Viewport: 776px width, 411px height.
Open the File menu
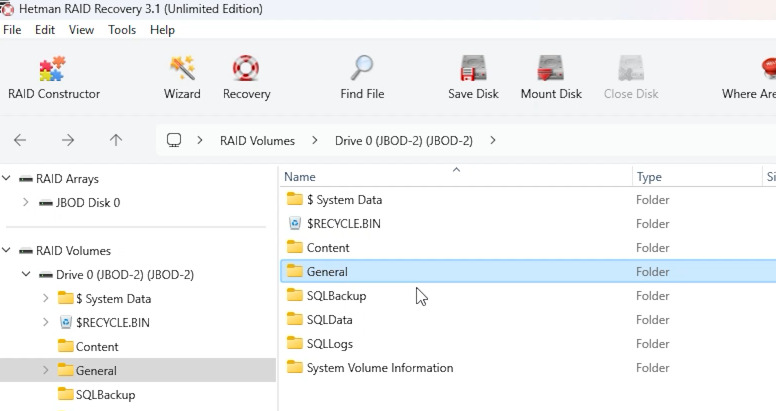point(12,30)
